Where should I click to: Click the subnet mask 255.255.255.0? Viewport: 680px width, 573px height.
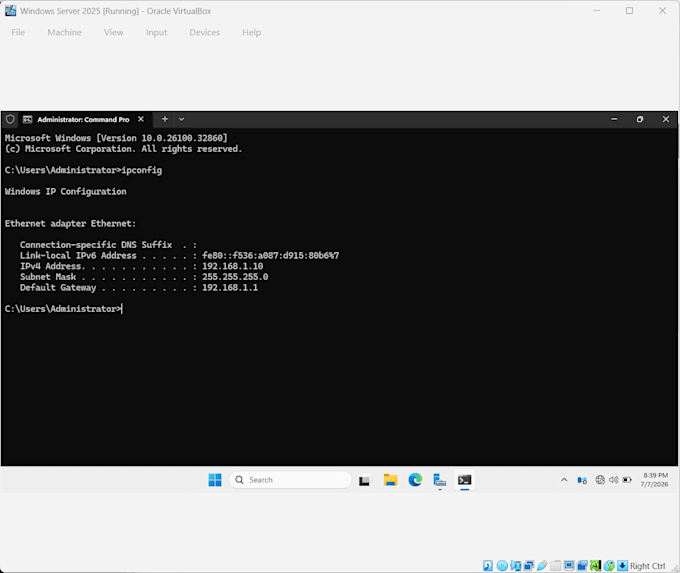pyautogui.click(x=235, y=277)
